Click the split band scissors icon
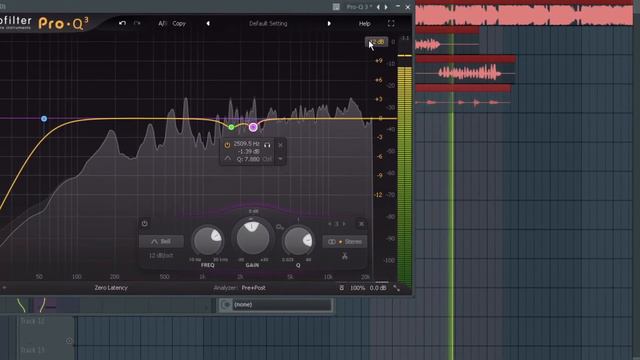Image resolution: width=640 pixels, height=360 pixels. click(344, 256)
